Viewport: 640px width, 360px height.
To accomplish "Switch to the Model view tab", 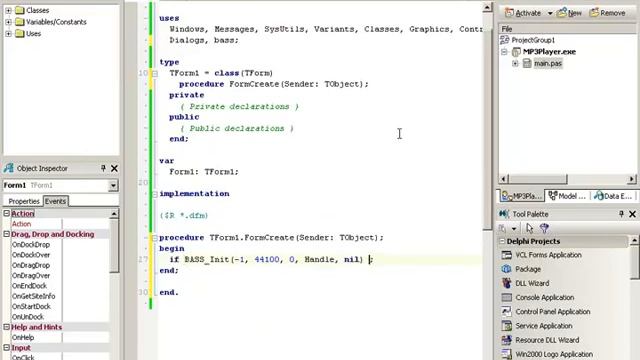I will (x=567, y=196).
